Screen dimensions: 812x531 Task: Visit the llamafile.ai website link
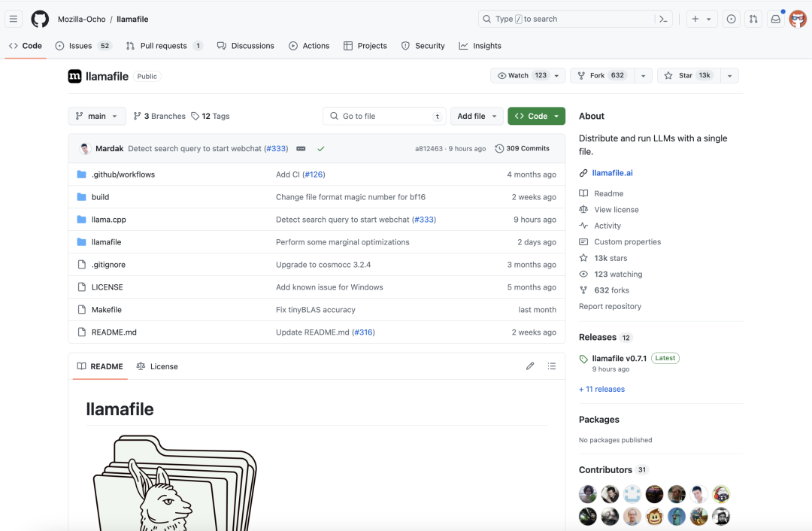[612, 173]
